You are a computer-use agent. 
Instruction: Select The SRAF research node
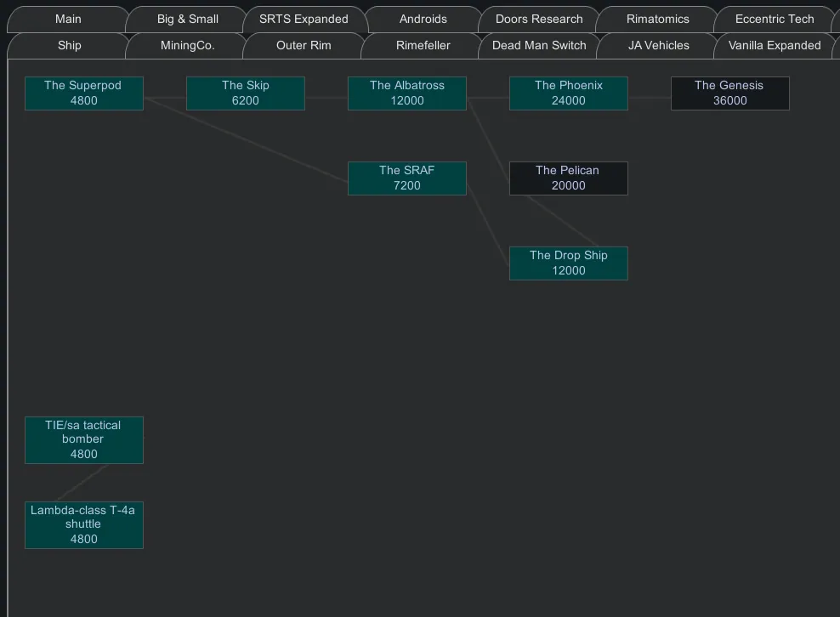(x=406, y=178)
